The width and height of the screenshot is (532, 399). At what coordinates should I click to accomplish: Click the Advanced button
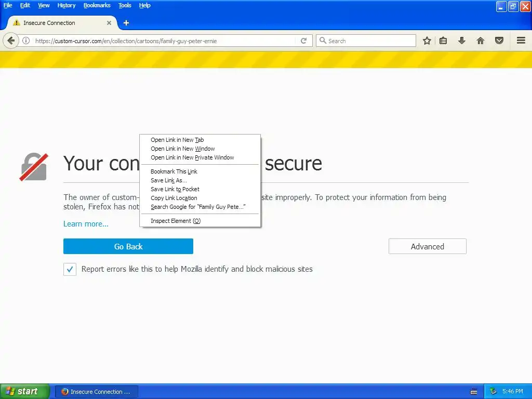click(428, 246)
